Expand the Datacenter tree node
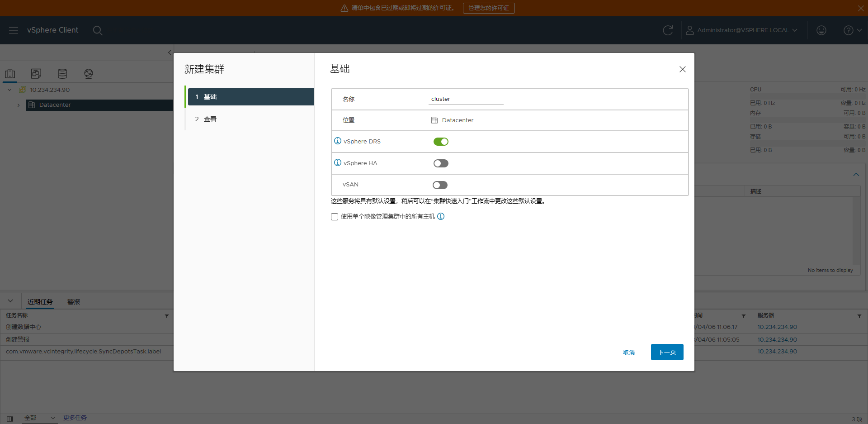 coord(19,105)
